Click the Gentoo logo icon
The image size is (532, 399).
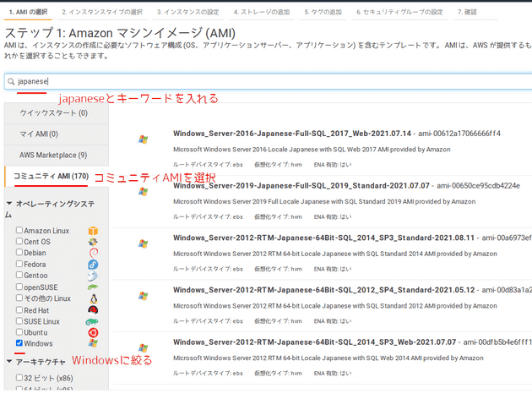click(x=93, y=276)
